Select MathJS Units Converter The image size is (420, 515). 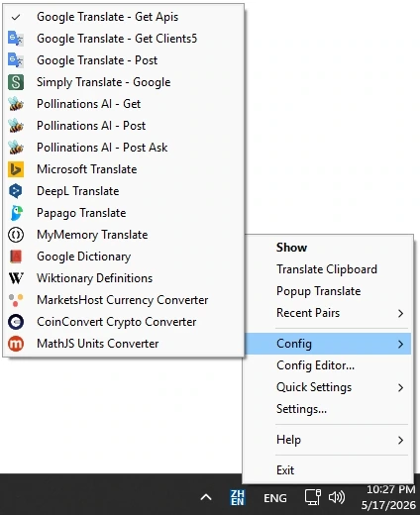[124, 344]
